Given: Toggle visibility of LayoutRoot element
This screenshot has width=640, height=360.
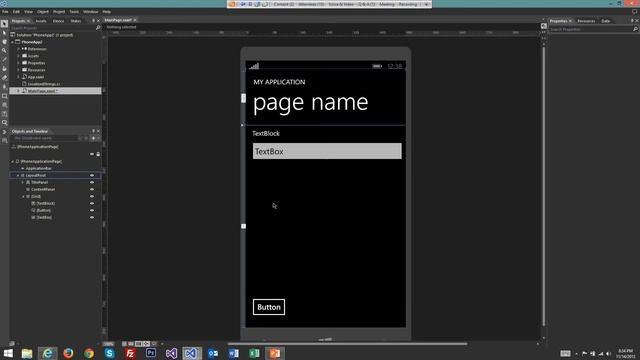Looking at the screenshot, I should pos(92,176).
